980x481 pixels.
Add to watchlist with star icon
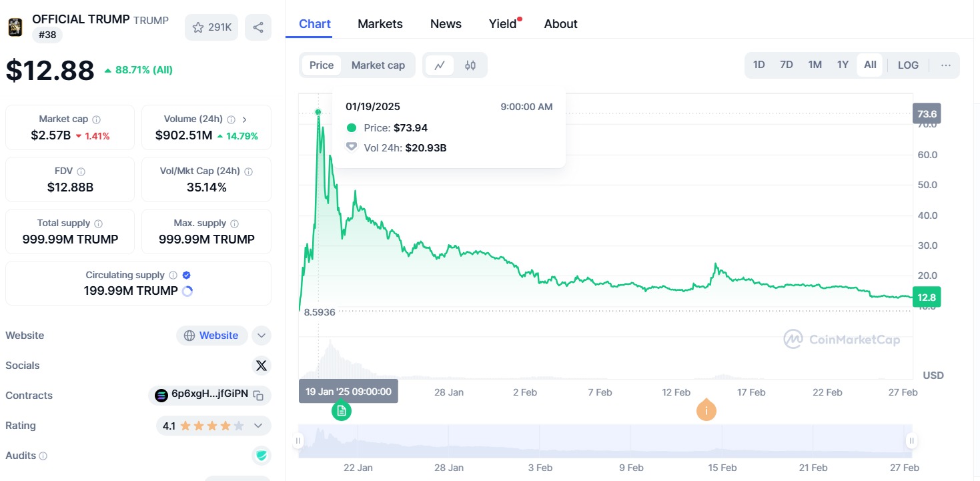pyautogui.click(x=211, y=27)
